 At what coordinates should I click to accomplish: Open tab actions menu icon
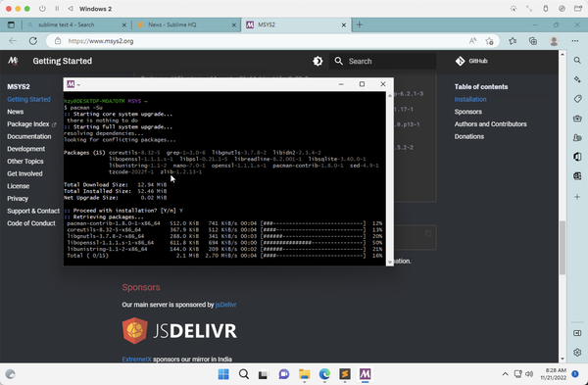point(11,24)
